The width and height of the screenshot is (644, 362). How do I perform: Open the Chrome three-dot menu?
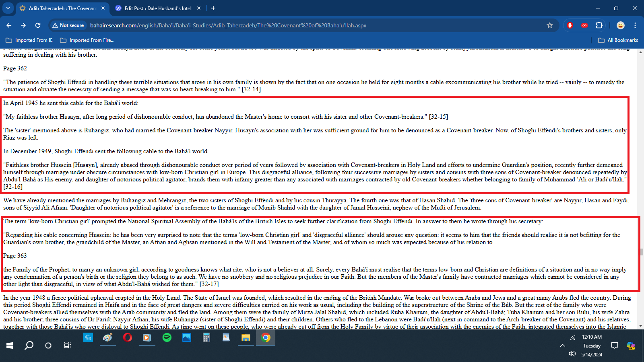(x=635, y=25)
